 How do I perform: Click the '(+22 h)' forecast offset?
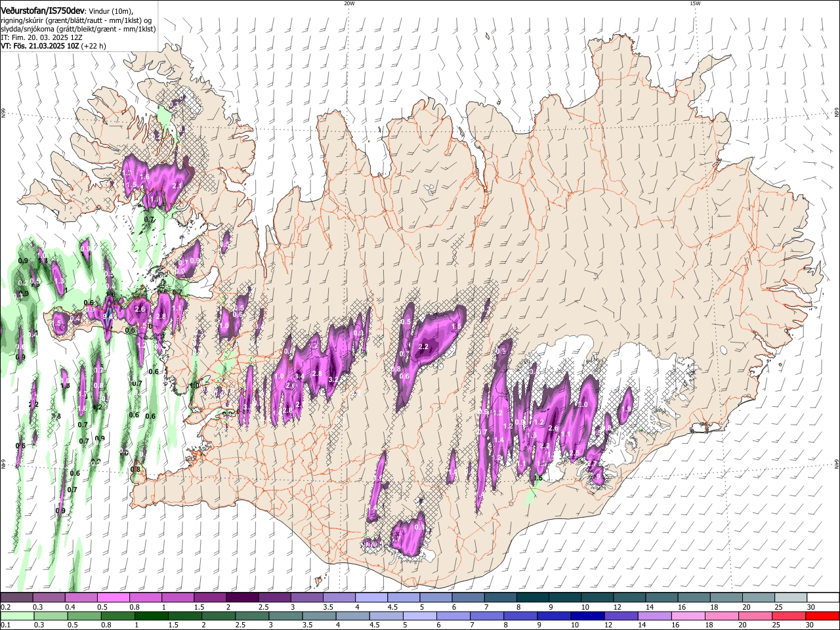94,47
